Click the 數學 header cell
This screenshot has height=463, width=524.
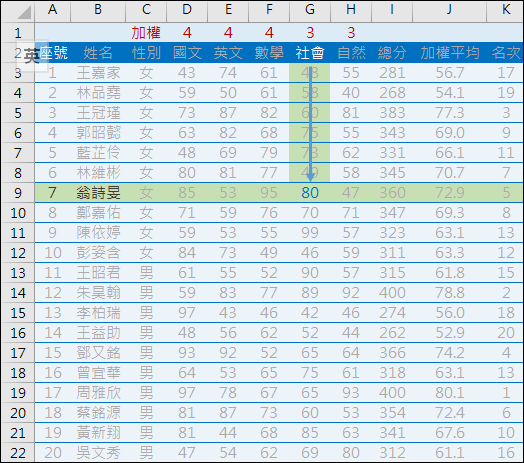269,53
